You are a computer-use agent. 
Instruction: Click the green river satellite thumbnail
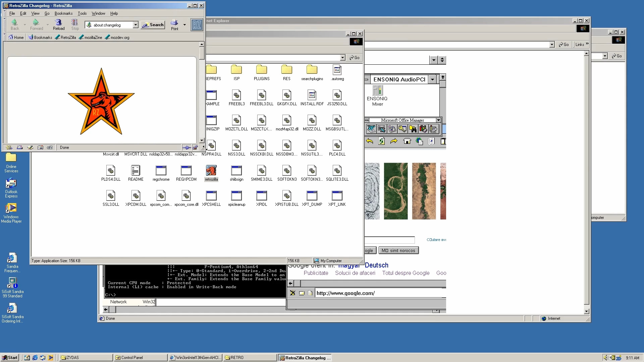click(x=396, y=191)
